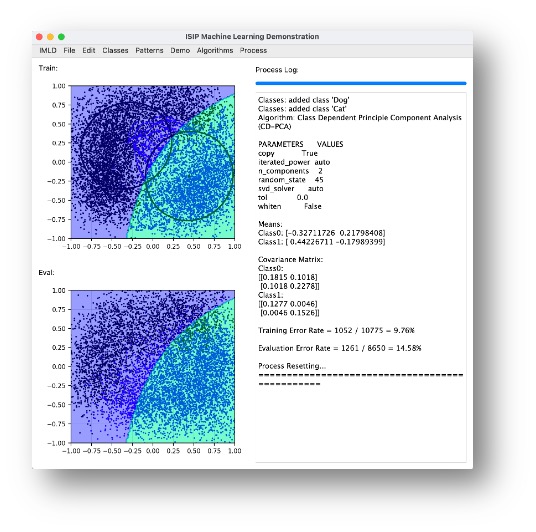Click the window title 'ISIP Machine Learning Demonstration'
Screen dimensions: 536x532
(252, 37)
